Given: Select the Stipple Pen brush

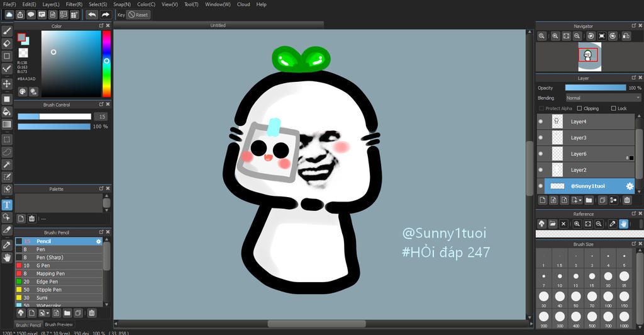Looking at the screenshot, I should click(58, 290).
